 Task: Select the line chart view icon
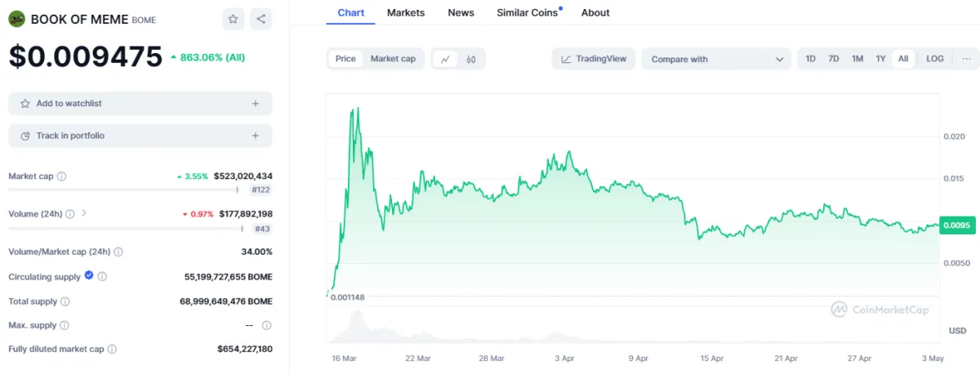(445, 59)
